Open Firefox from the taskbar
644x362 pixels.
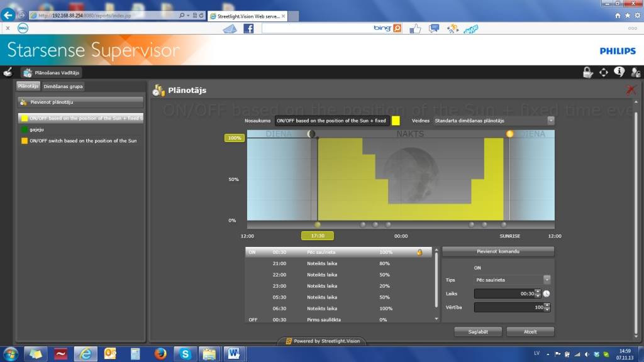coord(160,353)
